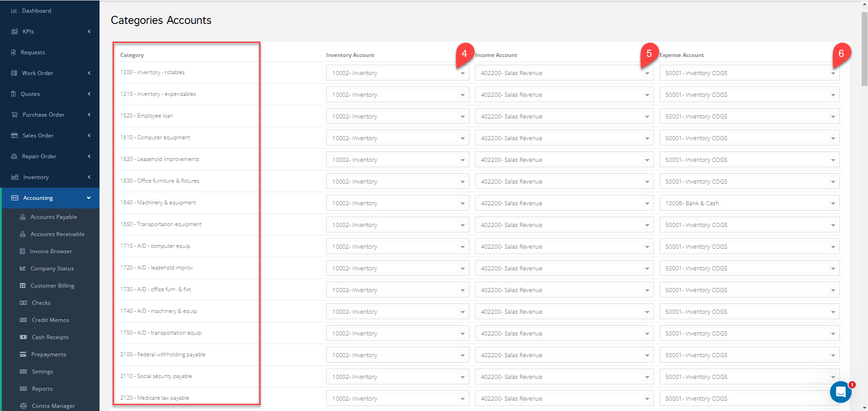Click the Purchase Order cart icon
The image size is (868, 411).
pyautogui.click(x=14, y=114)
